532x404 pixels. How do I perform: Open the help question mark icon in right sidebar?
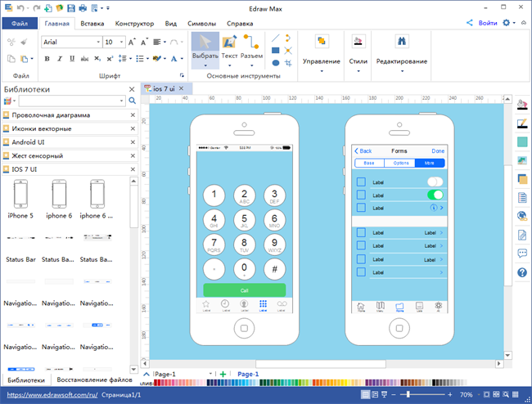click(x=522, y=272)
